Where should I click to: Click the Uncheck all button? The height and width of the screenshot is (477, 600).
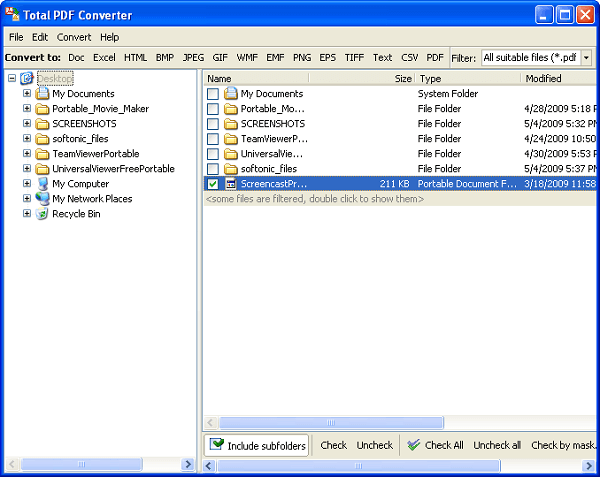(497, 445)
